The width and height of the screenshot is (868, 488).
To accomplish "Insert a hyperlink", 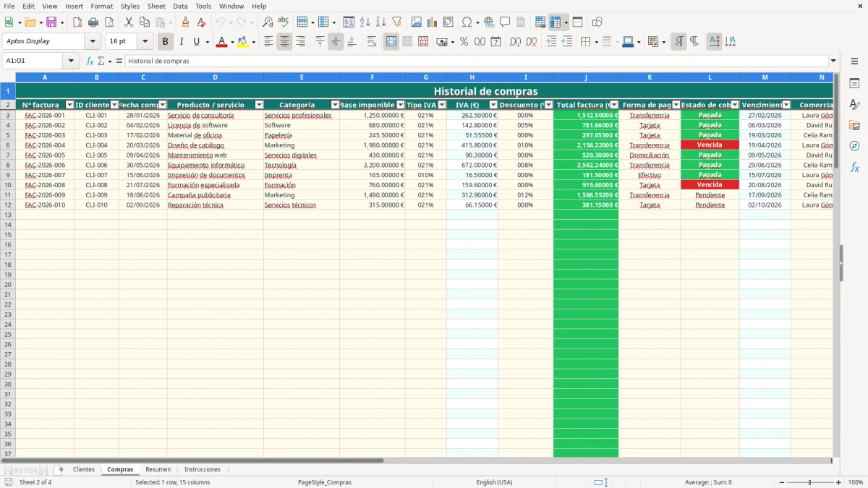I will coord(490,22).
